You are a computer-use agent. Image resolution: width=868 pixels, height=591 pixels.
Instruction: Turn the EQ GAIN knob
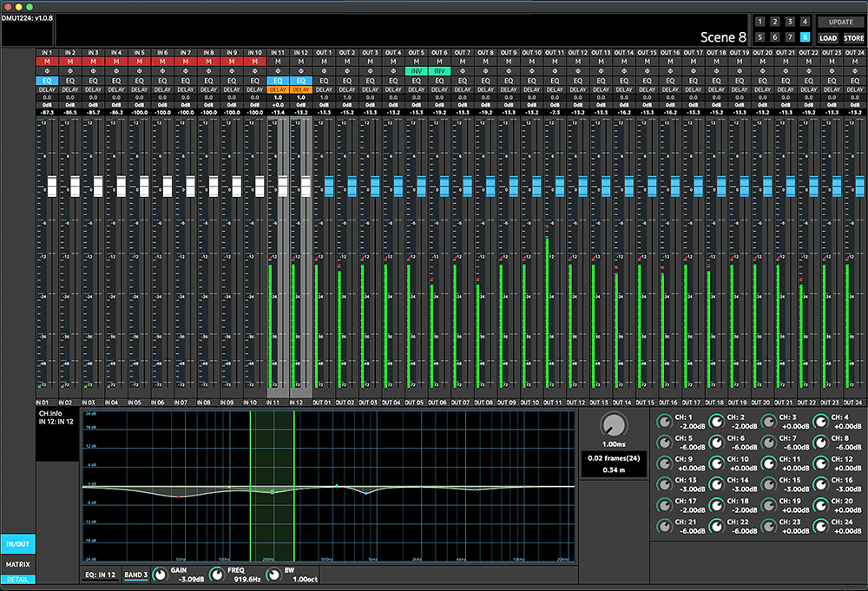(x=160, y=575)
